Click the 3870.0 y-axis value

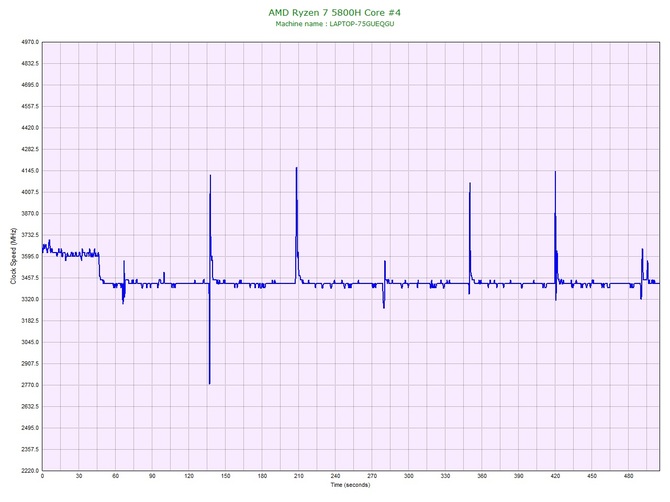pyautogui.click(x=30, y=214)
